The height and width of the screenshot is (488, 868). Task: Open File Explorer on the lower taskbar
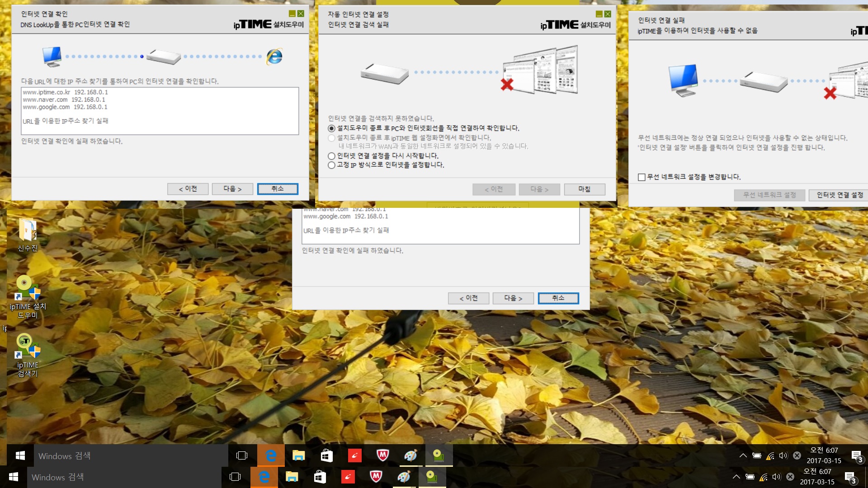pos(292,477)
